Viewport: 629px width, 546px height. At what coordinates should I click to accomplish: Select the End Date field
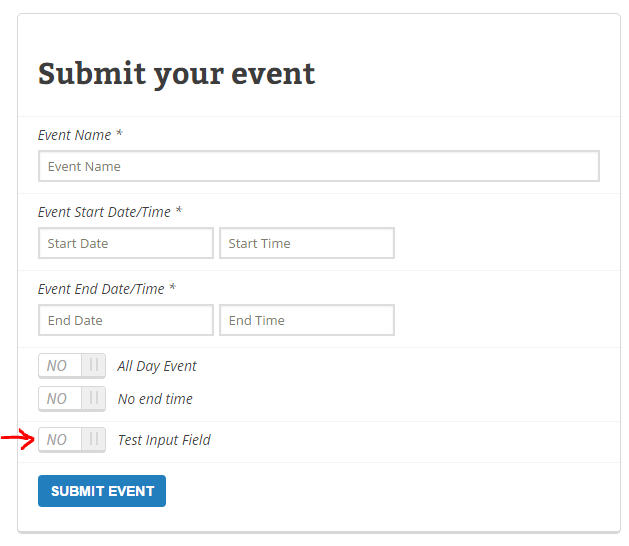click(126, 320)
